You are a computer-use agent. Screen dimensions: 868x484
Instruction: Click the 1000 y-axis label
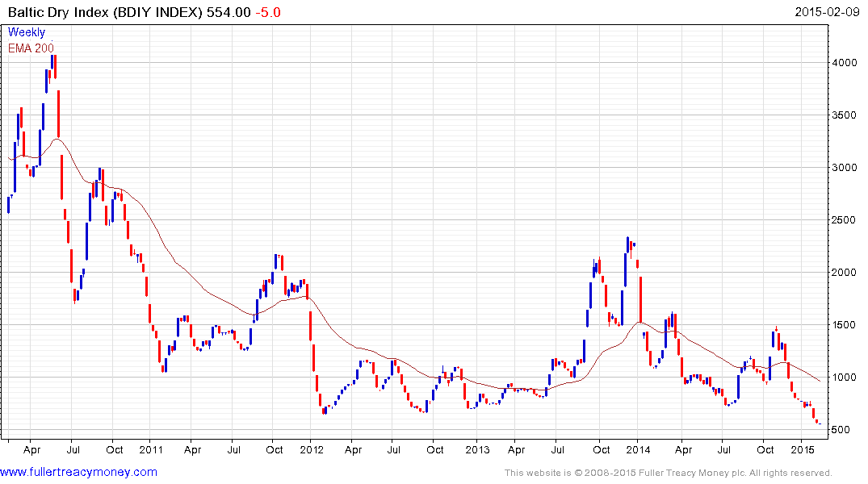click(x=845, y=378)
